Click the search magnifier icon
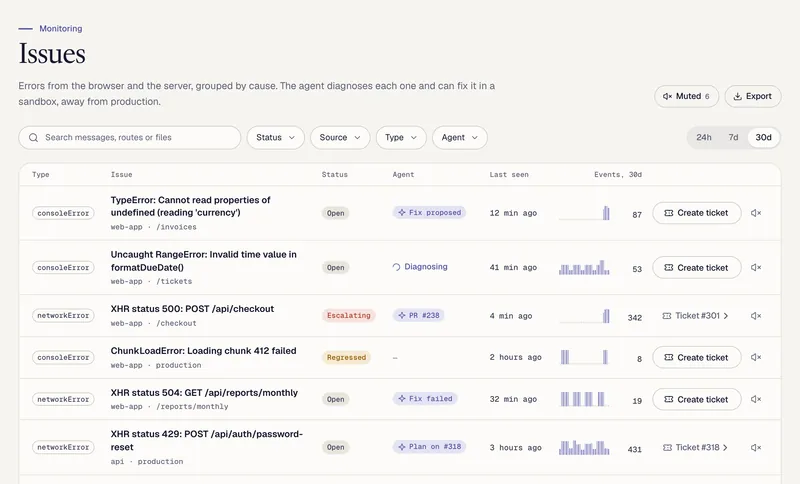The width and height of the screenshot is (800, 484). [x=34, y=138]
